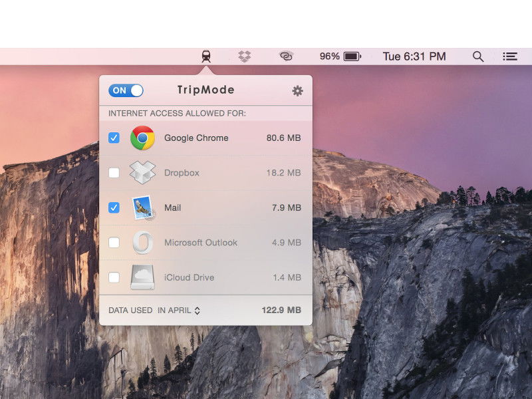Open the "IN APRIL" period dropdown
The height and width of the screenshot is (399, 532).
(x=179, y=310)
